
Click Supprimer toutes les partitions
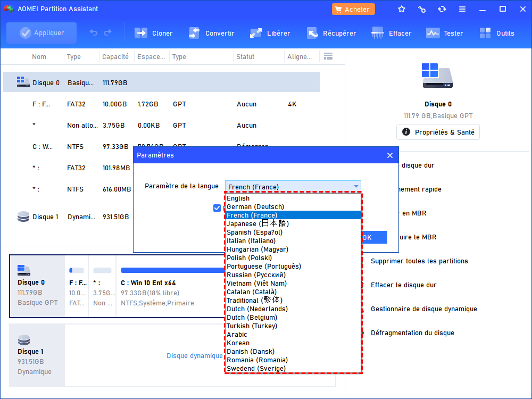(x=419, y=261)
